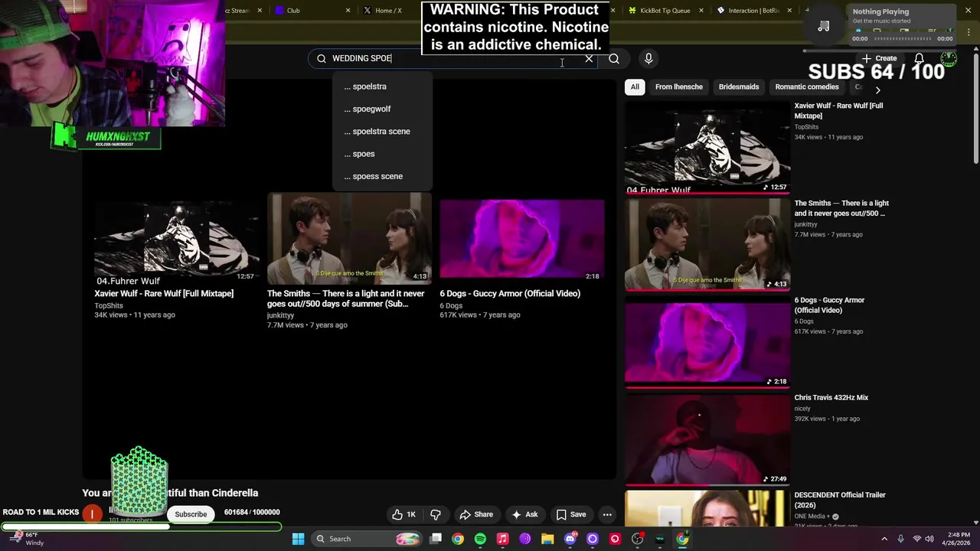Open Windows Start menu
The width and height of the screenshot is (980, 551).
298,539
